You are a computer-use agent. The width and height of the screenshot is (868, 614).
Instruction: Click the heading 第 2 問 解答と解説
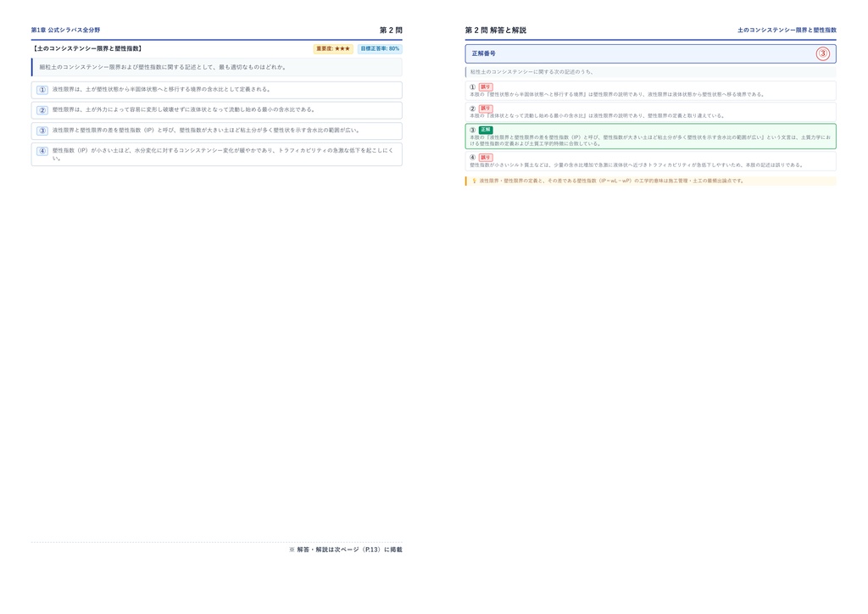click(x=495, y=30)
